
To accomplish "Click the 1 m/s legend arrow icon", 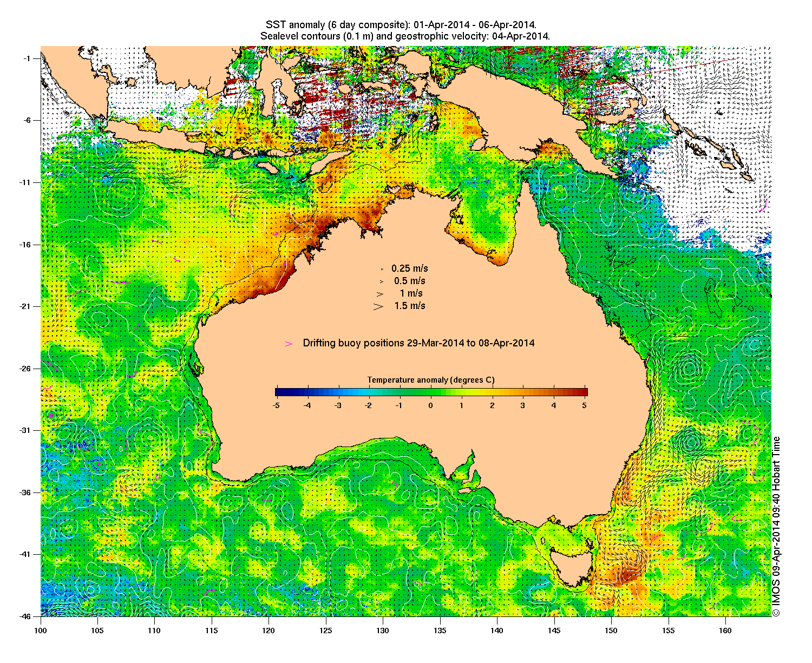I will [380, 294].
